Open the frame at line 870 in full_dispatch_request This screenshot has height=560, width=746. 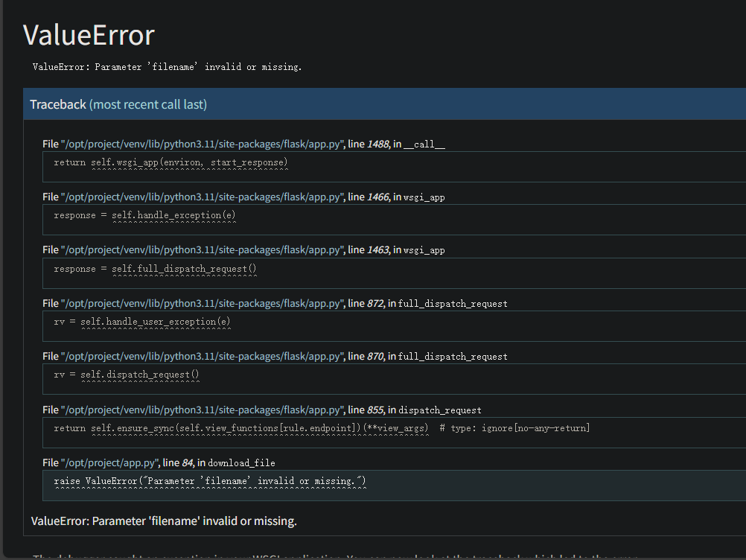pyautogui.click(x=275, y=356)
